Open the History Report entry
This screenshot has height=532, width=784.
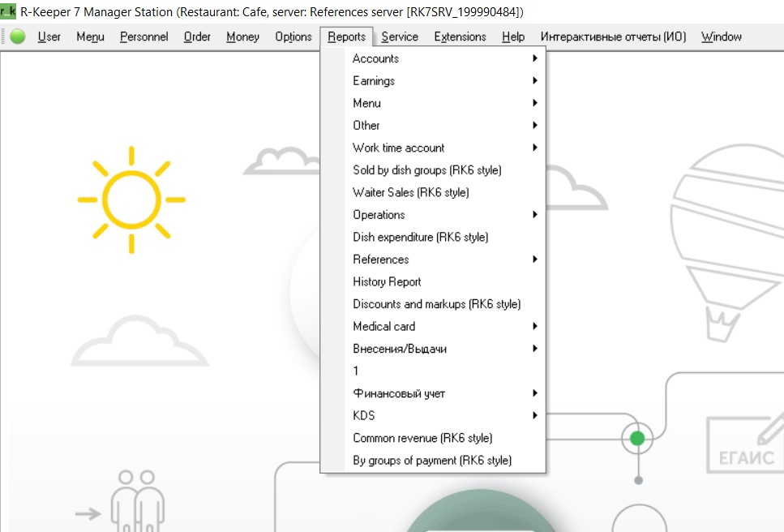click(432, 281)
